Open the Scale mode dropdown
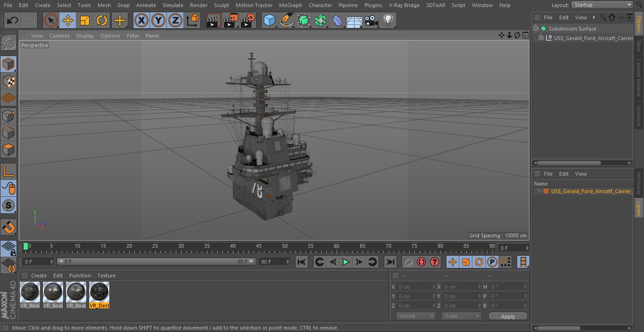 [x=462, y=316]
